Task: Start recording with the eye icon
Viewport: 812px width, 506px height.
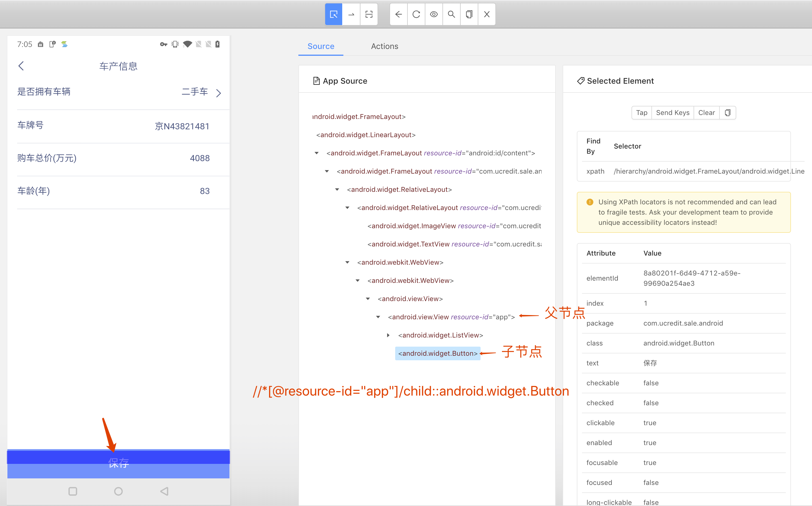Action: click(x=434, y=15)
